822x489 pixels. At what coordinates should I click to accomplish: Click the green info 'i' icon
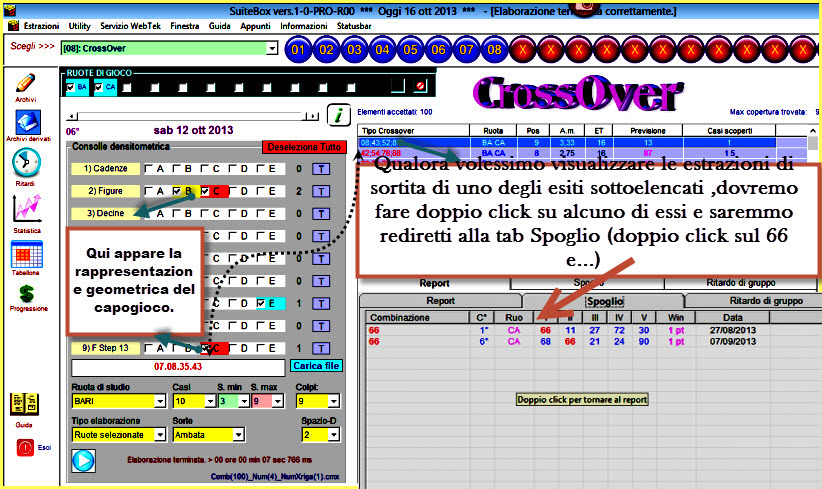pyautogui.click(x=339, y=115)
